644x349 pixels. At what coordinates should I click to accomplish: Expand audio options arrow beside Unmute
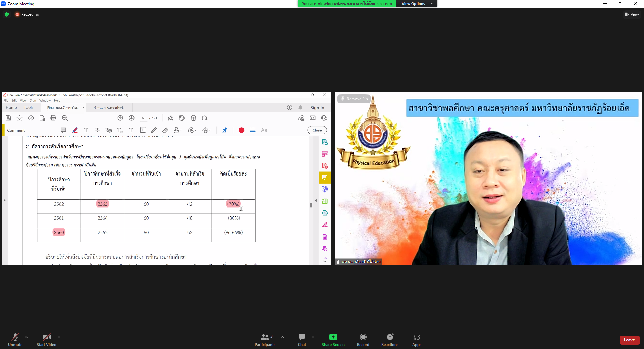pyautogui.click(x=26, y=337)
